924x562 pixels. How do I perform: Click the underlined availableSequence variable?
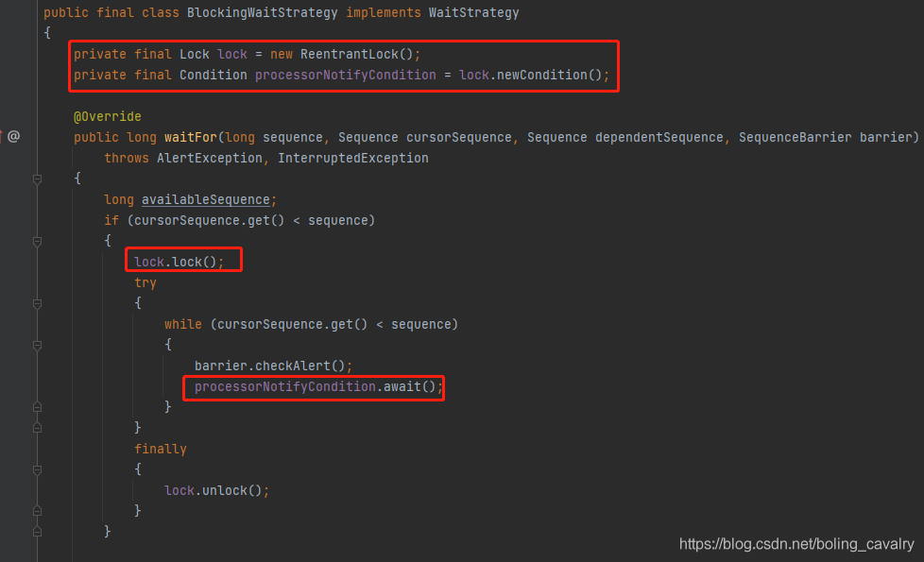coord(206,199)
